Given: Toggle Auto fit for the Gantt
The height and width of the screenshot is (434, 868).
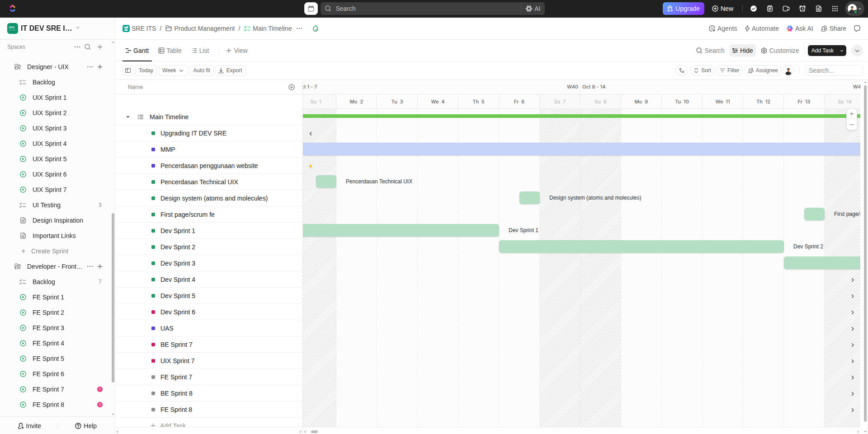Looking at the screenshot, I should click(x=202, y=70).
